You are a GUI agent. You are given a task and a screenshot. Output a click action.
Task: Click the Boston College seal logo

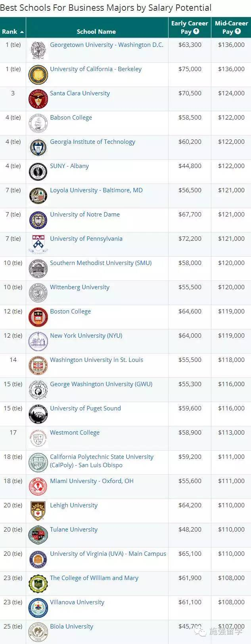pos(38,317)
